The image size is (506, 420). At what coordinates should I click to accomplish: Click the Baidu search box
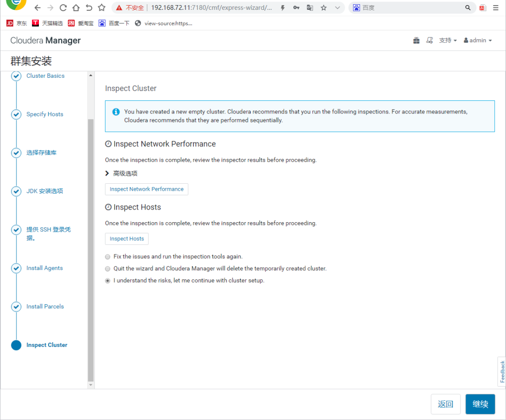coord(412,8)
